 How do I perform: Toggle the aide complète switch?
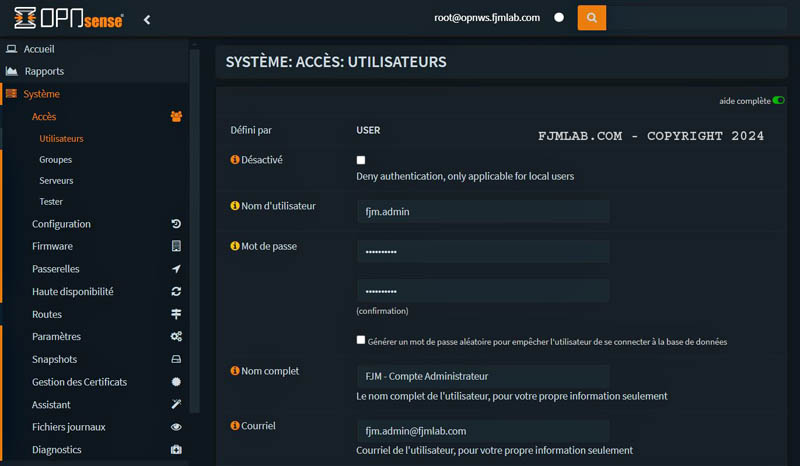tap(778, 100)
